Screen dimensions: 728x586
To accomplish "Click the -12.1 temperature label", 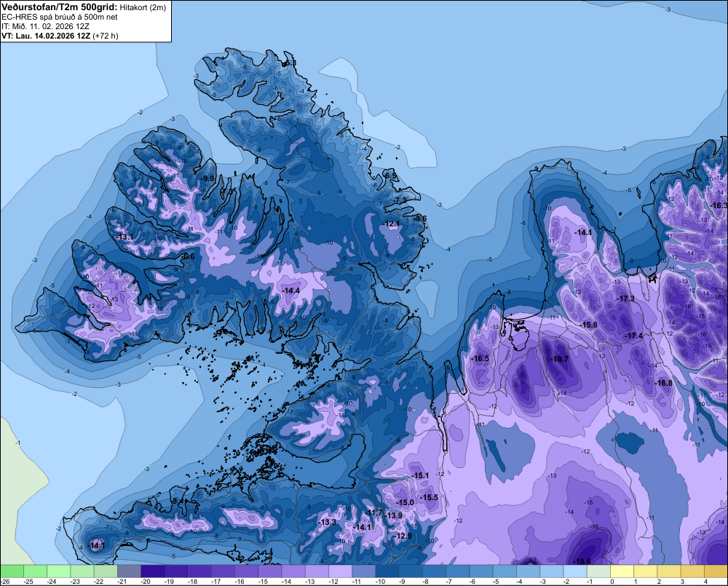I will pos(392,223).
